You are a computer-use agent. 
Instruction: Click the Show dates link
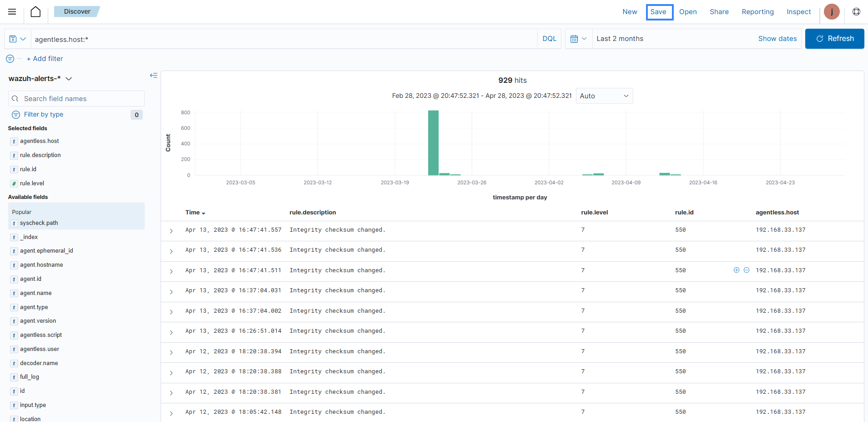click(777, 39)
